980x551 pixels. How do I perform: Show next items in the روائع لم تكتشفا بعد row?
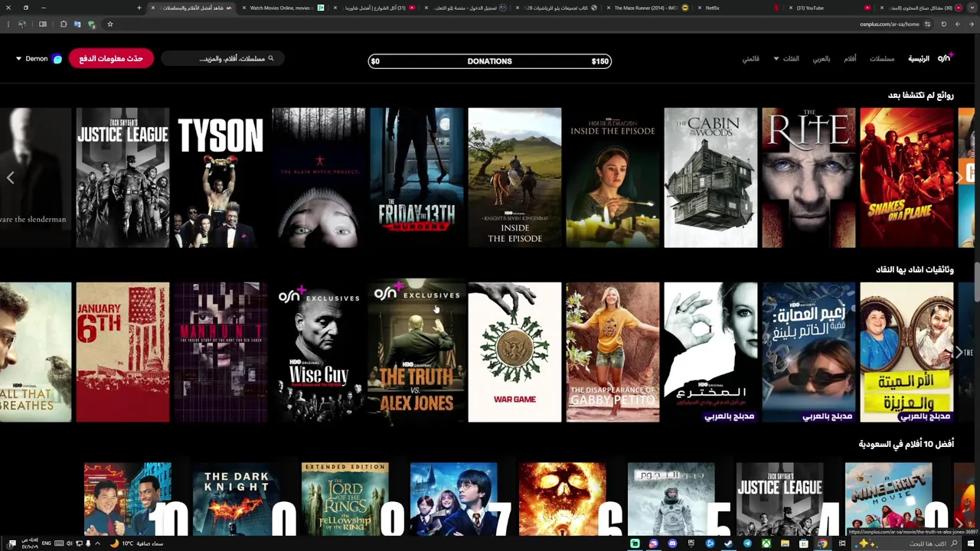(x=959, y=178)
